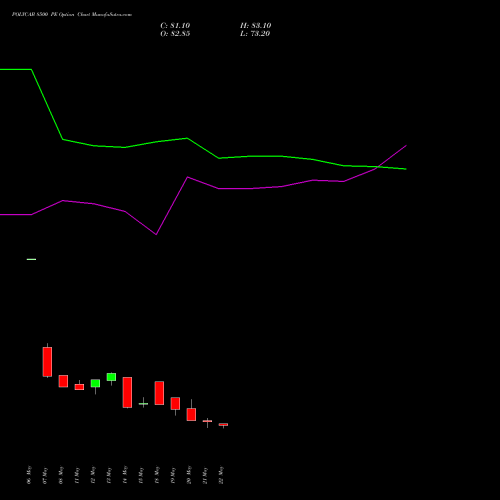This screenshot has width=500, height=500.
Task: Click the '19 May' date axis label
Action: (173, 475)
